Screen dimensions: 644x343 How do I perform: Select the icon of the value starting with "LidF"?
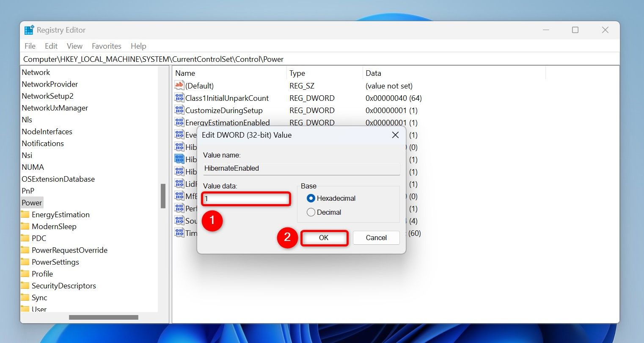(x=179, y=184)
